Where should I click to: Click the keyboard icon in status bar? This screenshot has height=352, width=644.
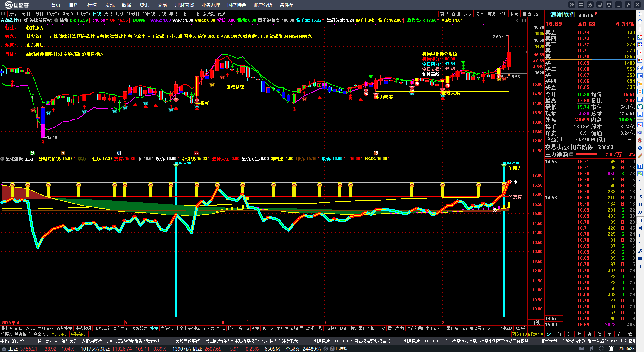(581, 349)
